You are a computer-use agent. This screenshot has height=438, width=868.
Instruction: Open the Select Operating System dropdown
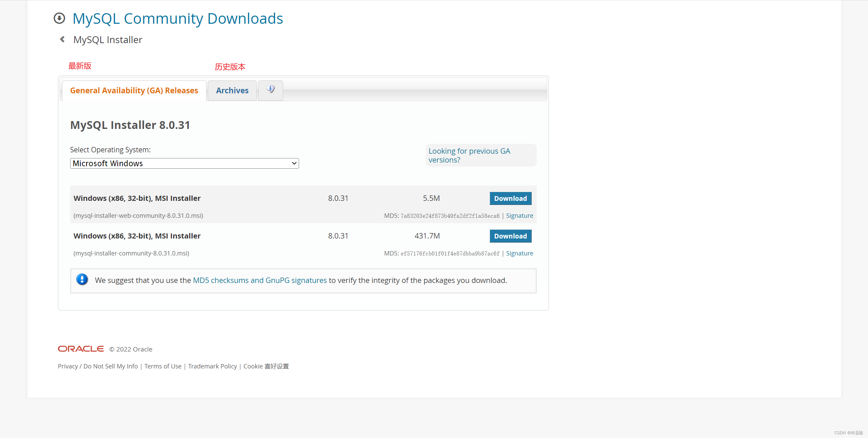(184, 164)
